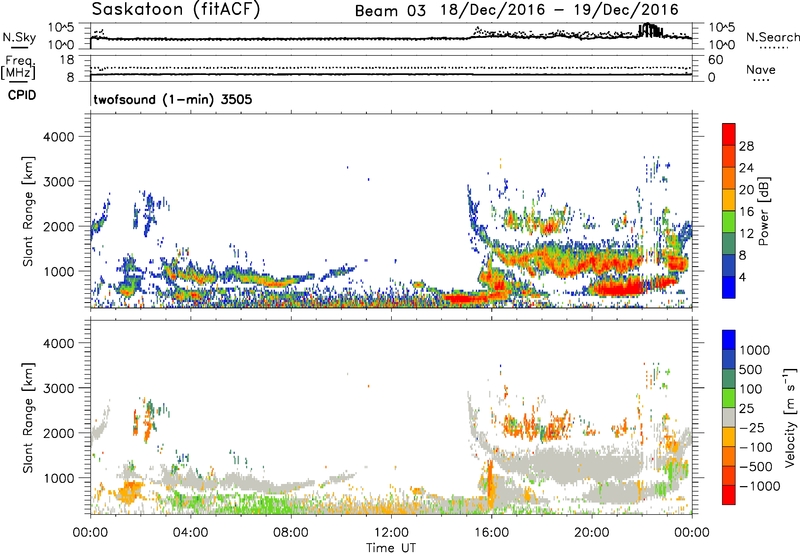The image size is (800, 554).
Task: Click the 'N.Sky' axis label
Action: coord(19,37)
